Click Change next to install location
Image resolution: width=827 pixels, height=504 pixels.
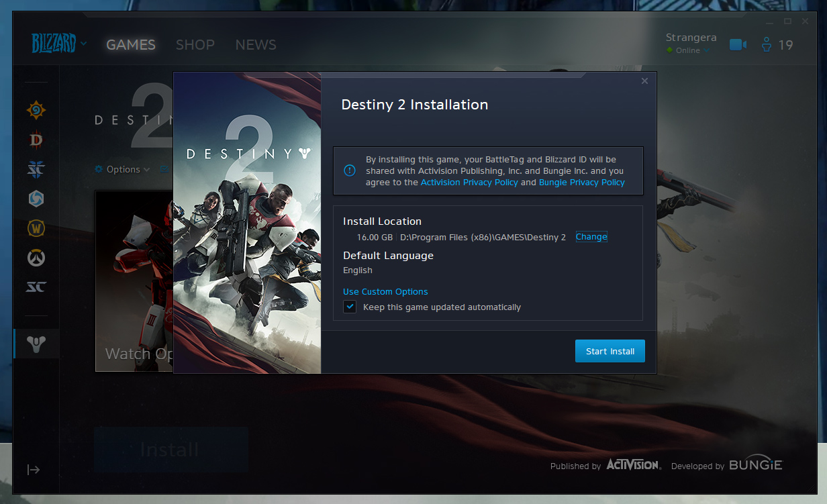pos(591,237)
